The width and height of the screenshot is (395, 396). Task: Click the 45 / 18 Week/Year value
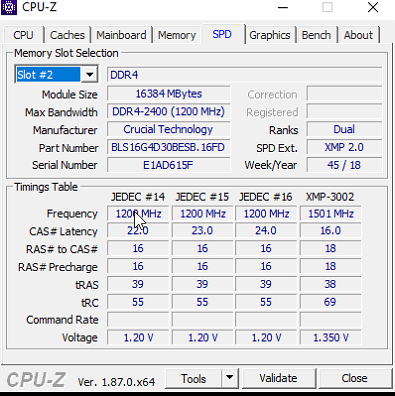point(344,165)
